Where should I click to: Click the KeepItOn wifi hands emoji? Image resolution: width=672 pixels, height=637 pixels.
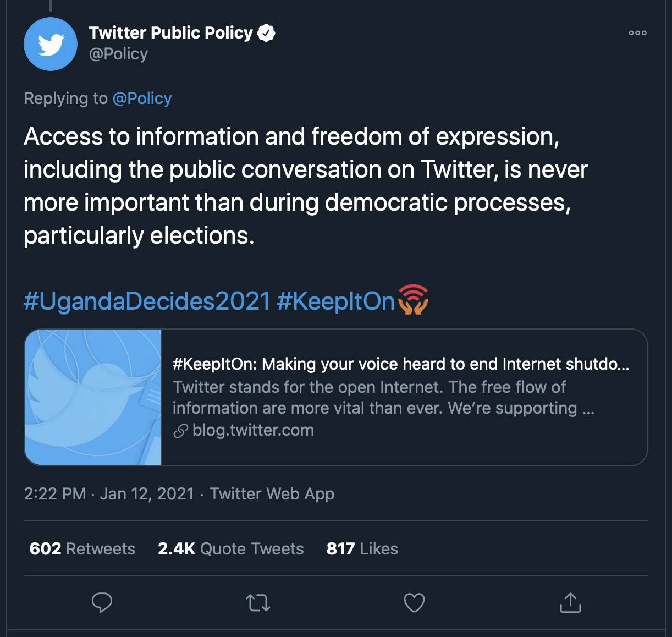click(413, 300)
